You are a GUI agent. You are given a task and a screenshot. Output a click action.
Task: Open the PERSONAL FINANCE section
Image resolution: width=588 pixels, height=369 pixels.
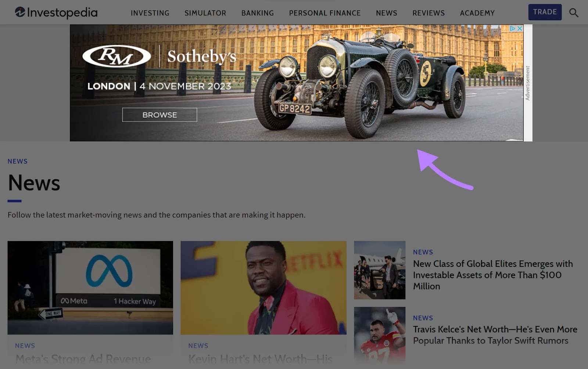tap(325, 13)
